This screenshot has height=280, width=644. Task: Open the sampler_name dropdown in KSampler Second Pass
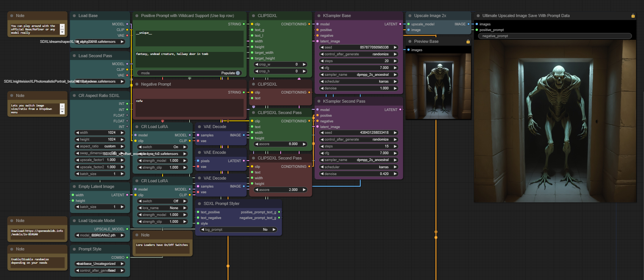click(x=358, y=160)
